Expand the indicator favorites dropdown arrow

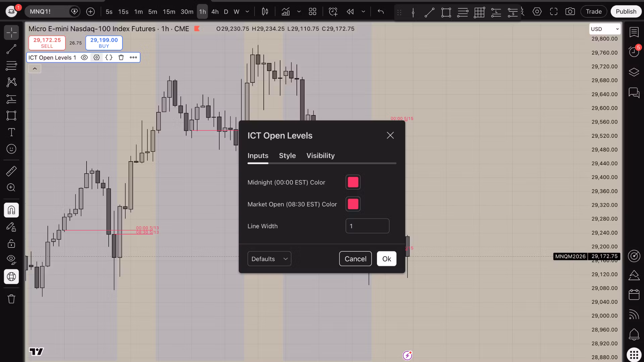pos(299,12)
